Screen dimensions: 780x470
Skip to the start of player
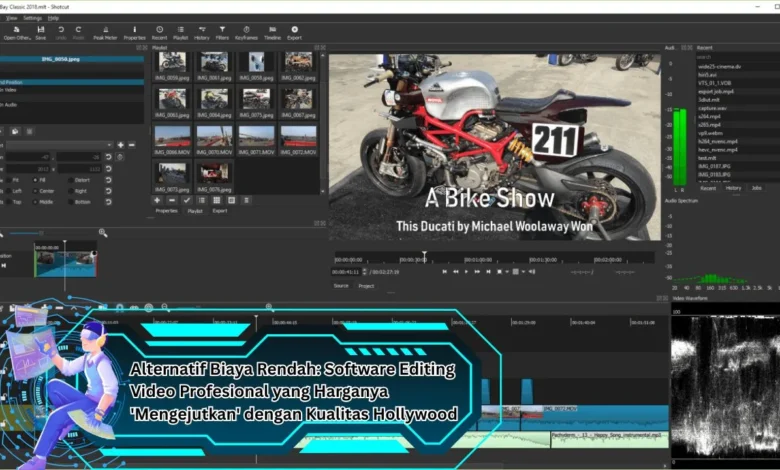(444, 272)
